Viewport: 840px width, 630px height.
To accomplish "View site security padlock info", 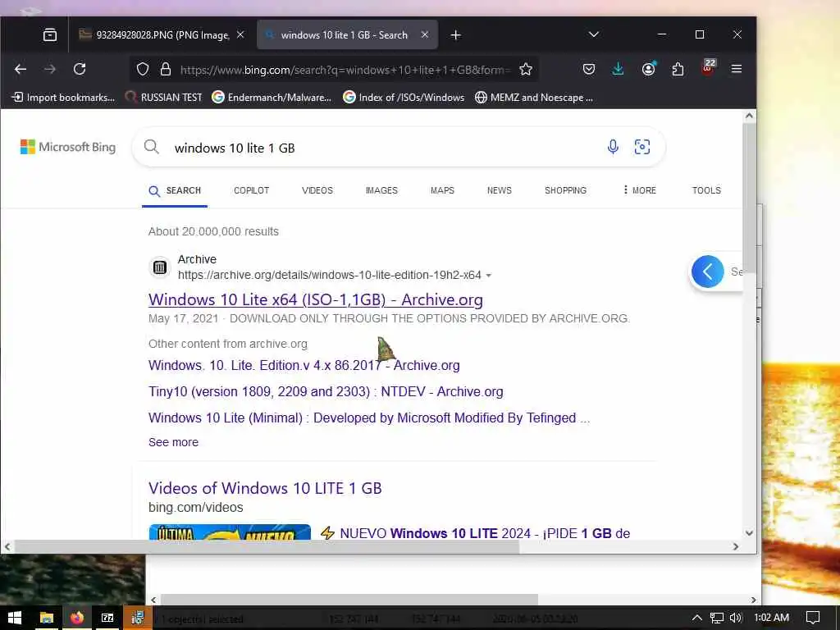I will coord(166,69).
